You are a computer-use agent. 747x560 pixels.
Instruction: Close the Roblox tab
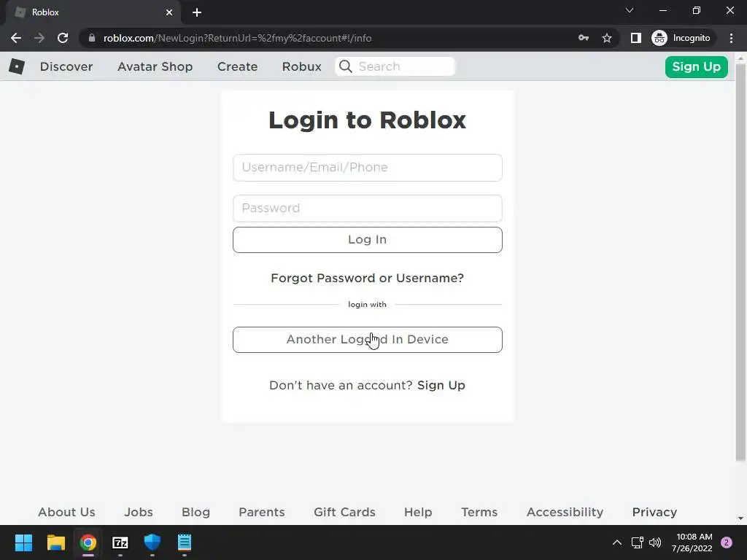point(169,12)
